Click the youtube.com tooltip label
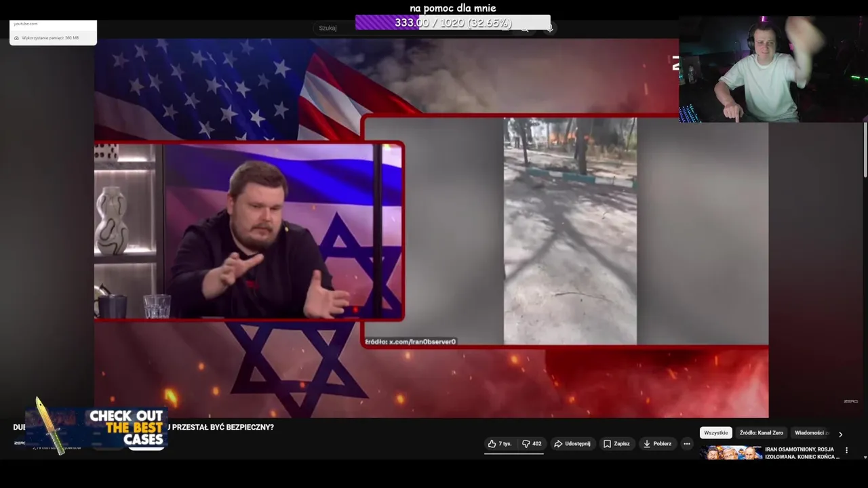The image size is (868, 488). tap(26, 24)
